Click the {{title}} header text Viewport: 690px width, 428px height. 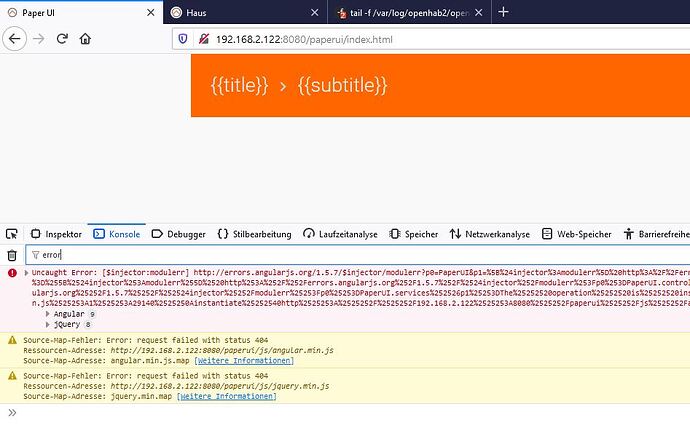click(x=239, y=85)
